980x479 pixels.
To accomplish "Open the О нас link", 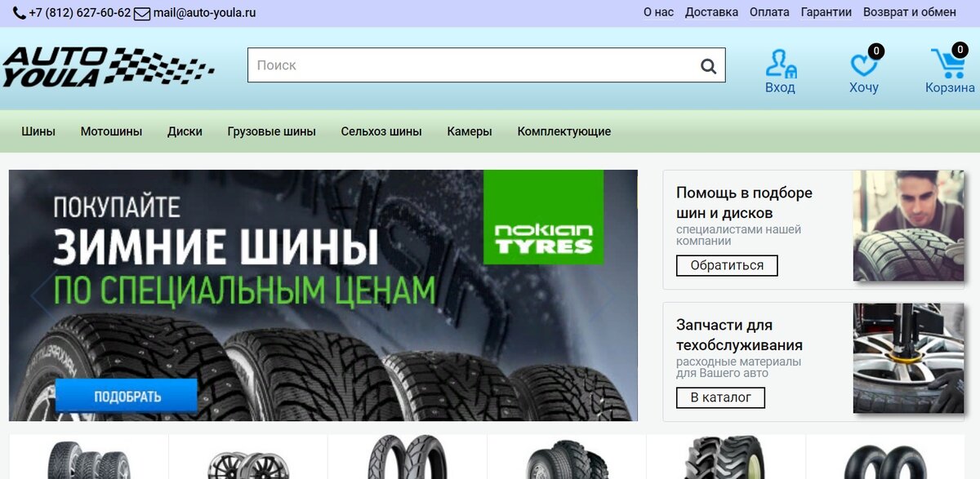I will [658, 12].
